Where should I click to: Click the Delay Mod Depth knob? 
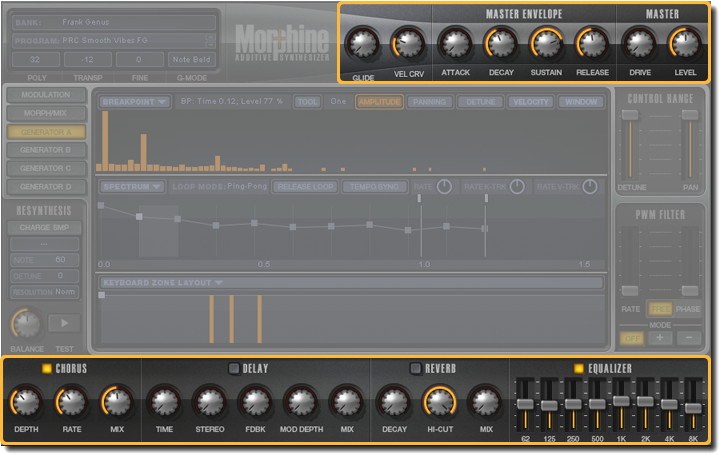[x=301, y=401]
